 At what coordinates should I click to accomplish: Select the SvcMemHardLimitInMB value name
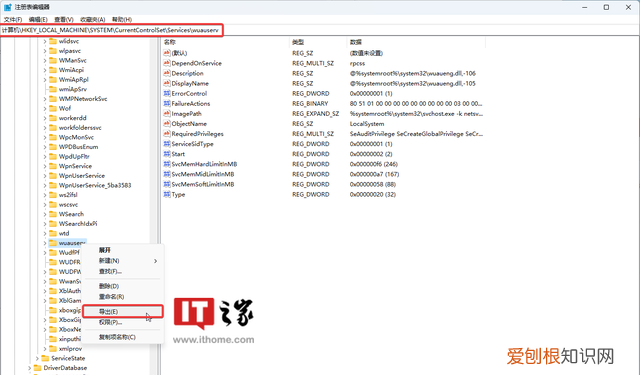[204, 164]
